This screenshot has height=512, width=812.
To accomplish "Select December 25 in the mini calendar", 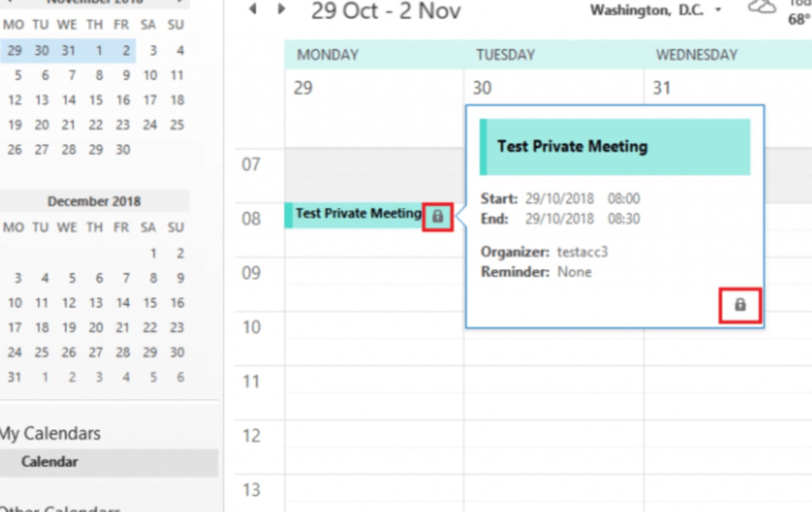I will click(x=41, y=352).
